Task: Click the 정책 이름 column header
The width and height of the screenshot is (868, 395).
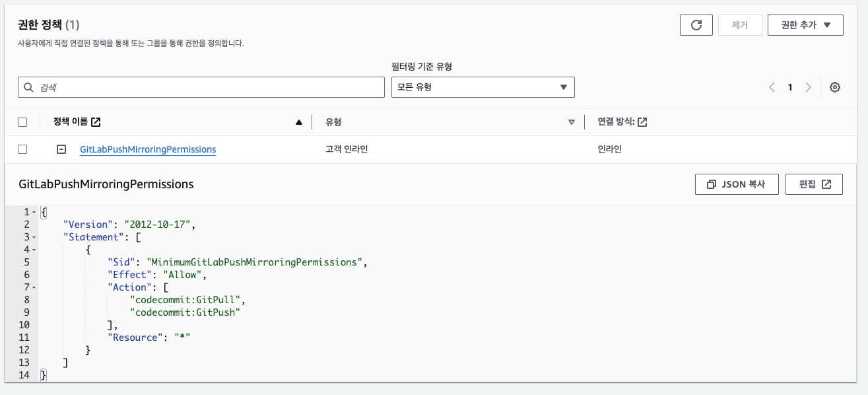Action: (x=71, y=122)
